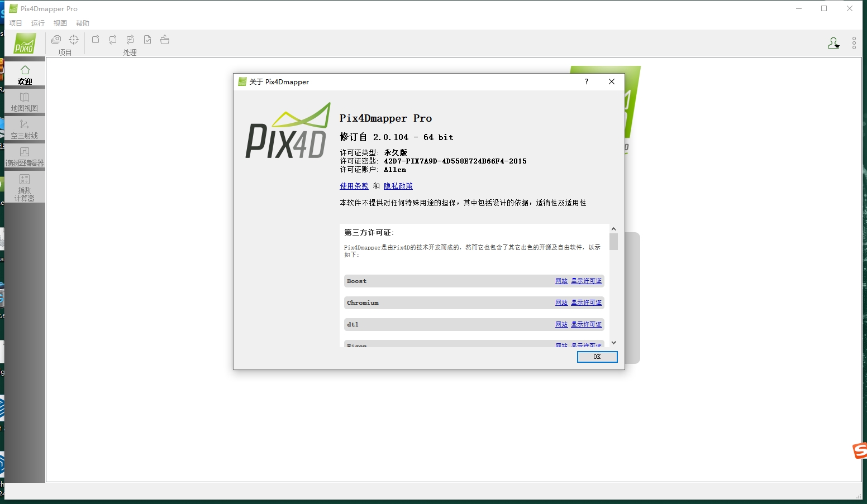
Task: Click the crosshair target icon under 项目
Action: pyautogui.click(x=74, y=40)
